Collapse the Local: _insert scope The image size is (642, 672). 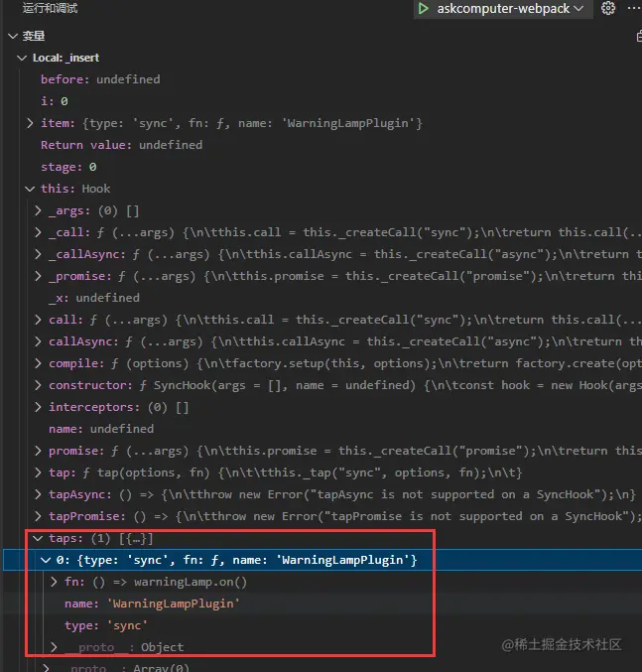(x=22, y=58)
